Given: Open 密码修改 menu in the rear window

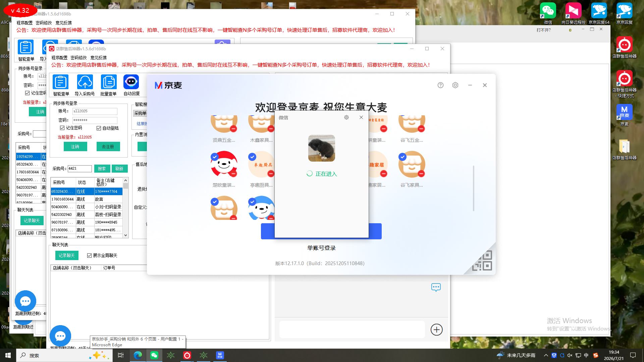Looking at the screenshot, I should pyautogui.click(x=44, y=23).
